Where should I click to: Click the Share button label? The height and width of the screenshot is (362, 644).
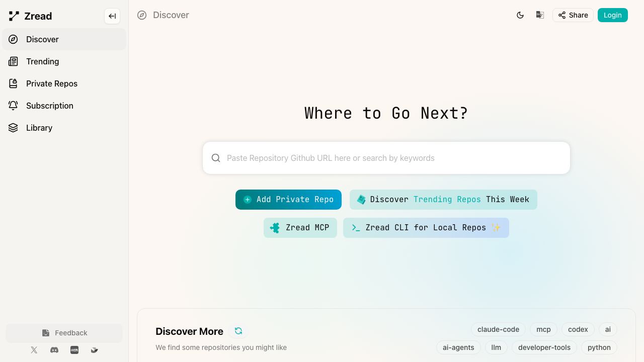click(579, 15)
